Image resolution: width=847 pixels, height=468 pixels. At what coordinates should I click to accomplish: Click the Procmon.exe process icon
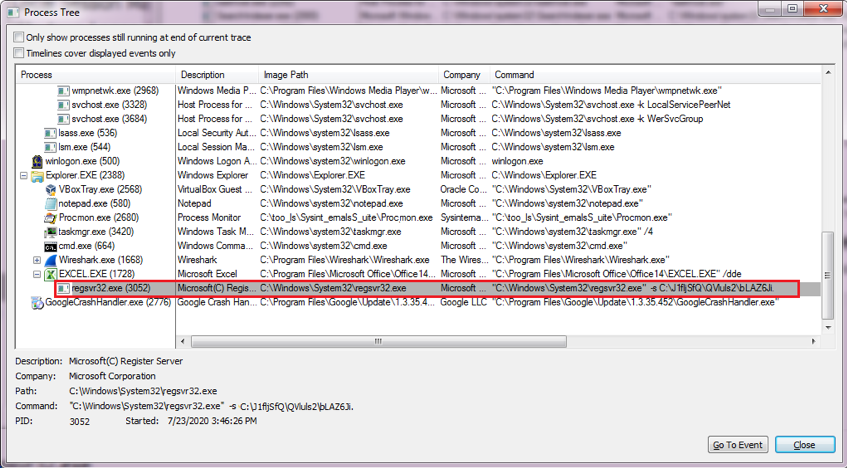click(x=50, y=217)
